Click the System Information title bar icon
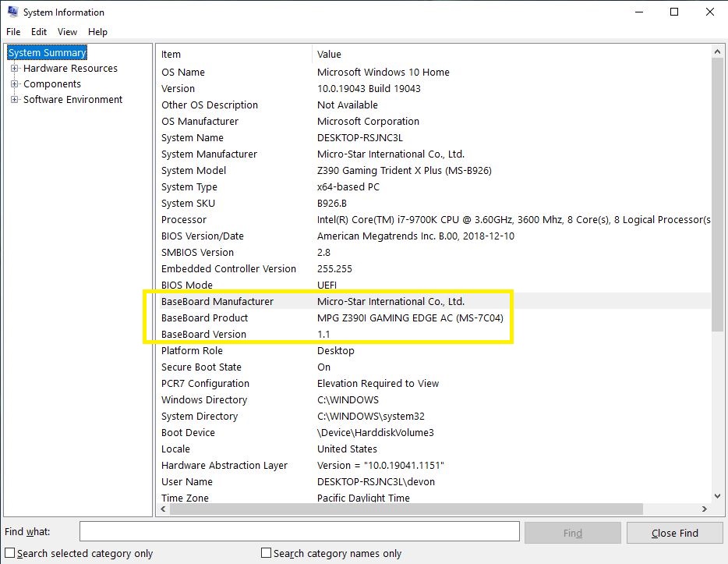This screenshot has width=728, height=564. pos(12,12)
